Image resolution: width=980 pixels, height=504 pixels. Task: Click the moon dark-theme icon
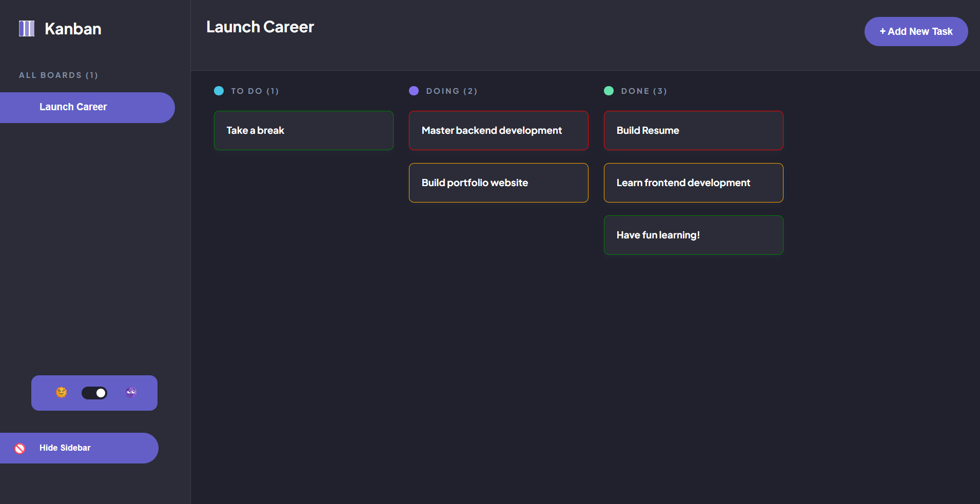coord(131,393)
